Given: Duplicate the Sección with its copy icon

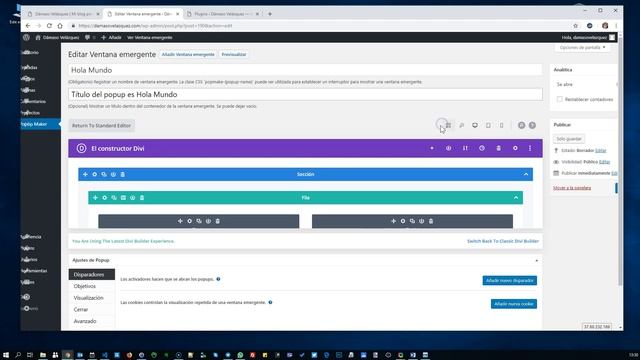Looking at the screenshot, I should 104,174.
